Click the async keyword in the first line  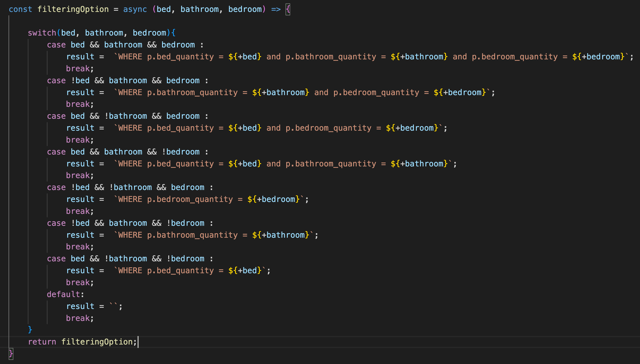coord(135,9)
